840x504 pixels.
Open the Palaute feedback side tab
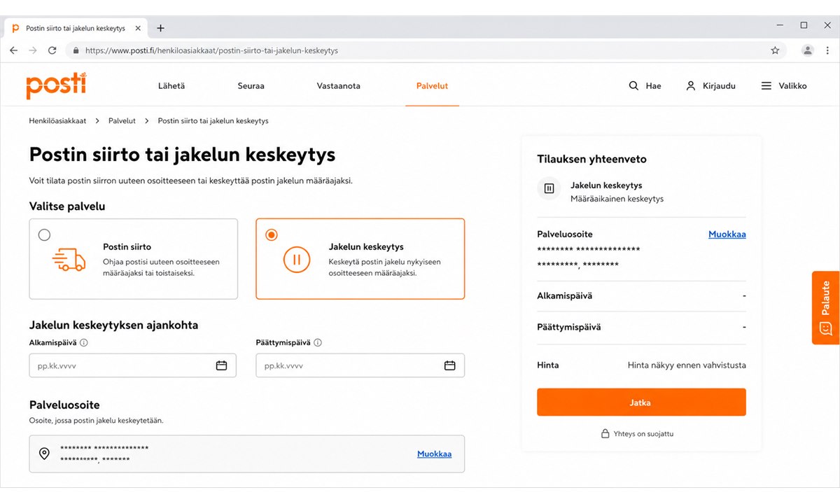pyautogui.click(x=825, y=308)
